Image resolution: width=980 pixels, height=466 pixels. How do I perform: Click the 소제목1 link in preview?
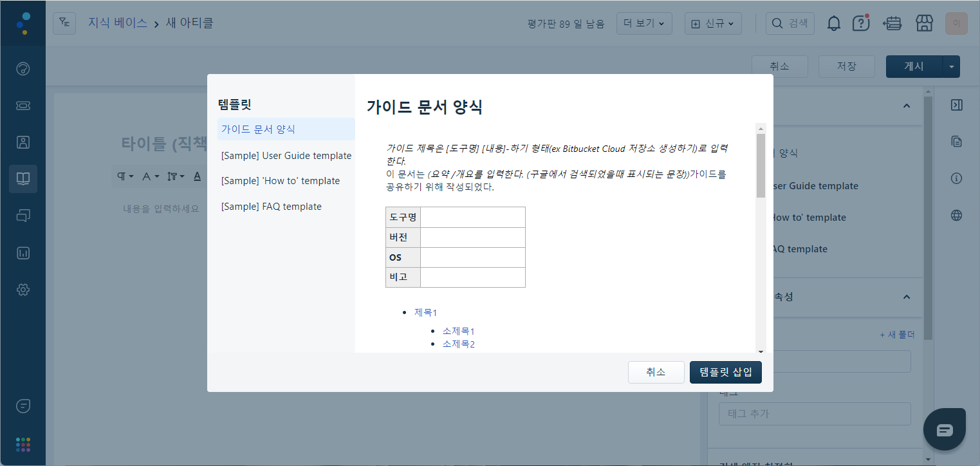coord(458,331)
